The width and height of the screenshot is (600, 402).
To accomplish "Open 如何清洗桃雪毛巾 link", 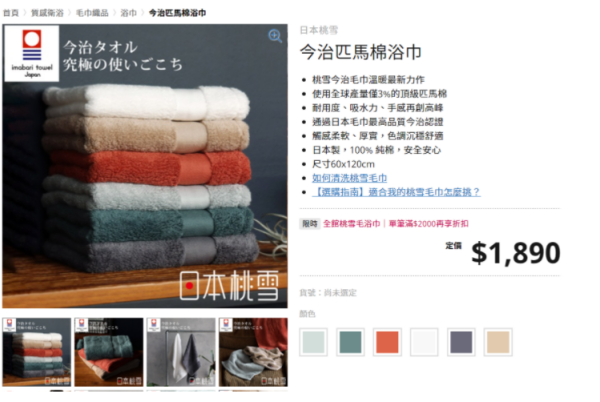I will coord(349,178).
